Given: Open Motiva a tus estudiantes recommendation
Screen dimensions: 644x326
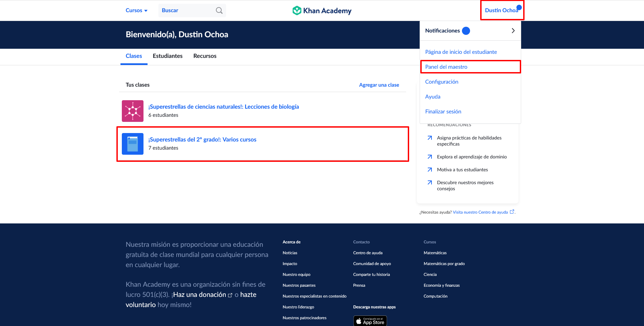Looking at the screenshot, I should 462,170.
